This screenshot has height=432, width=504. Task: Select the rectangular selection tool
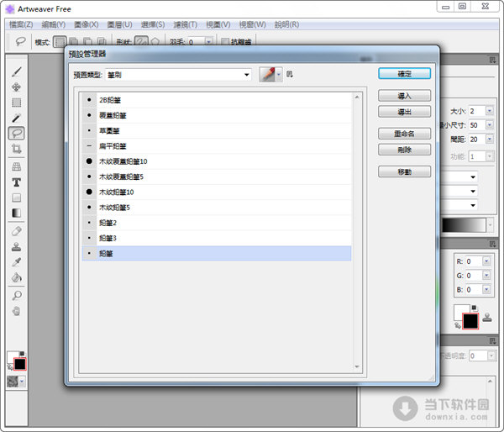point(17,103)
